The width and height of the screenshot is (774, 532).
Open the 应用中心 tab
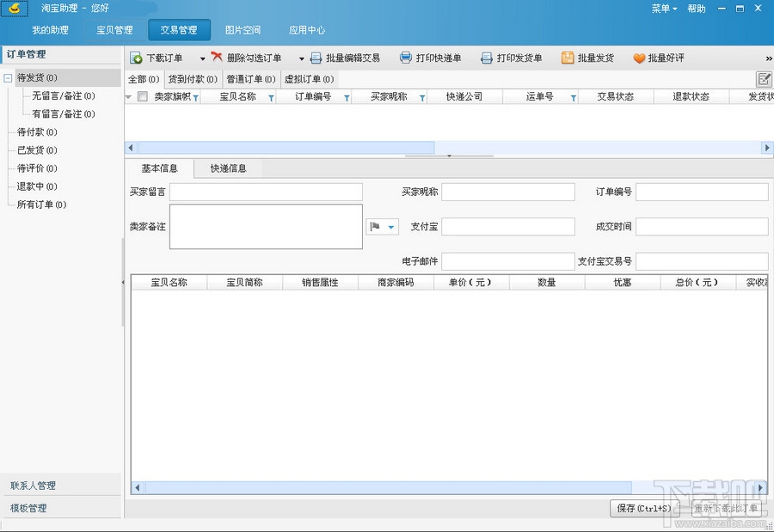[x=307, y=30]
